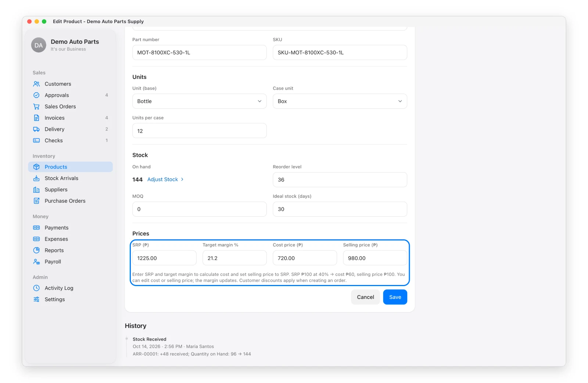Click the Target margin % field

(234, 258)
